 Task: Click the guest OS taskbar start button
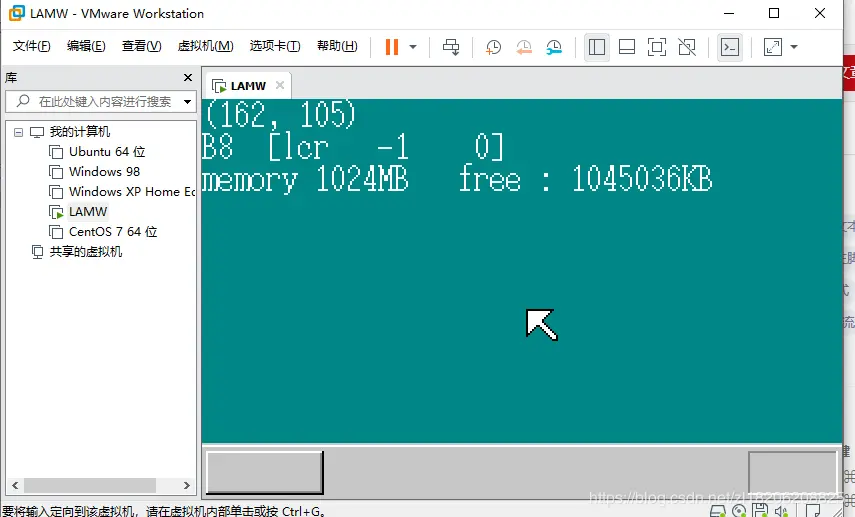pyautogui.click(x=264, y=472)
